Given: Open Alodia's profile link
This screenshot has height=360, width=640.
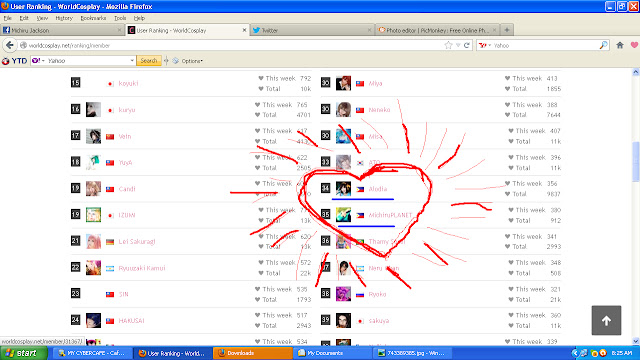Looking at the screenshot, I should tap(378, 189).
